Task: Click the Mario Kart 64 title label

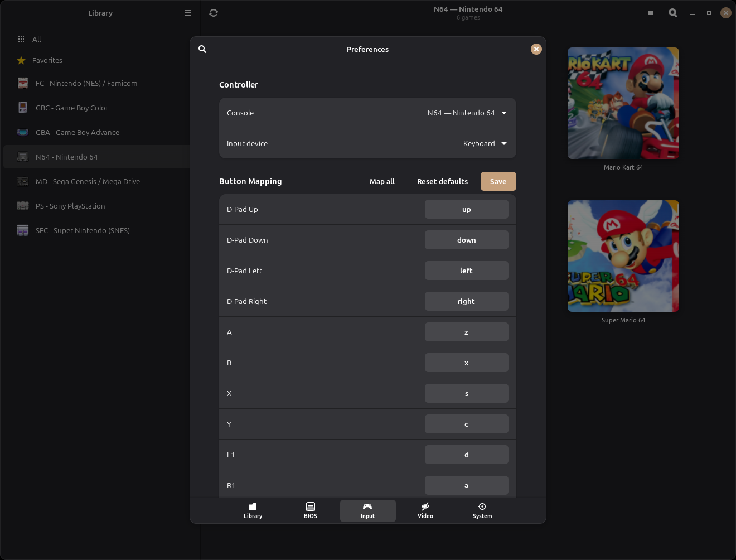Action: [x=623, y=167]
